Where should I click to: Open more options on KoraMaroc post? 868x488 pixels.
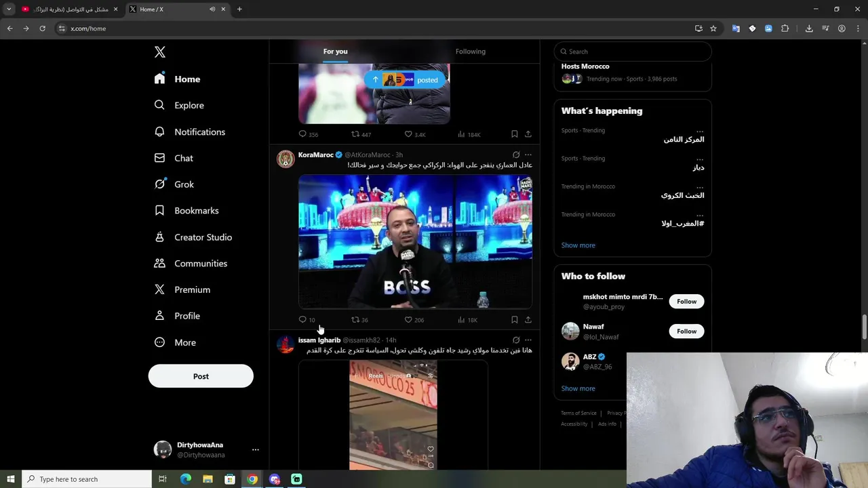528,155
